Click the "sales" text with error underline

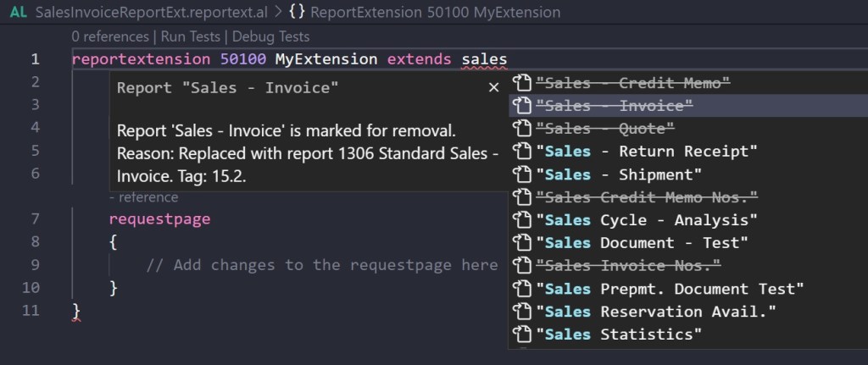pyautogui.click(x=484, y=59)
